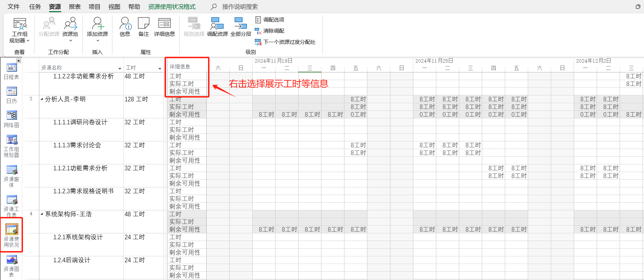The width and height of the screenshot is (644, 280).
Task: Open 资源名称 column filter dropdown
Action: click(x=120, y=68)
